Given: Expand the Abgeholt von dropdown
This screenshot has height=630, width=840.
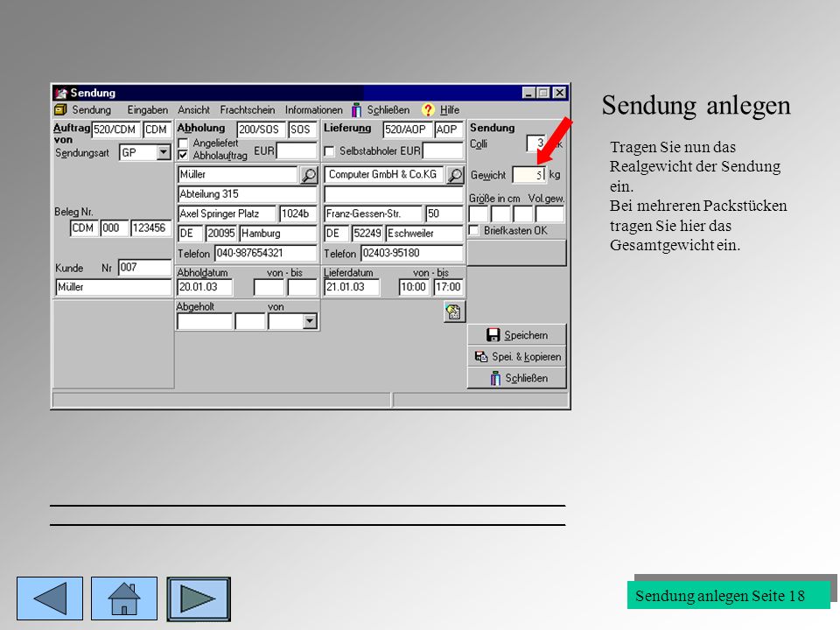Looking at the screenshot, I should coord(310,321).
